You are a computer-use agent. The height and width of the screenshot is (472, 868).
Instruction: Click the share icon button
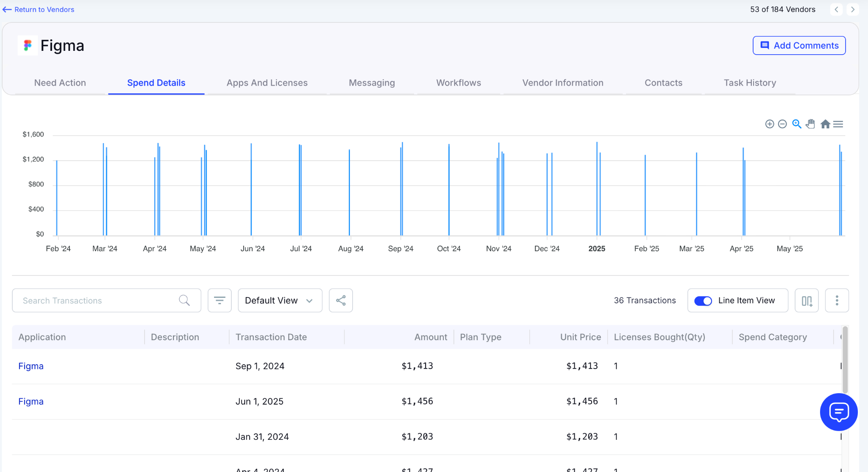(x=341, y=300)
